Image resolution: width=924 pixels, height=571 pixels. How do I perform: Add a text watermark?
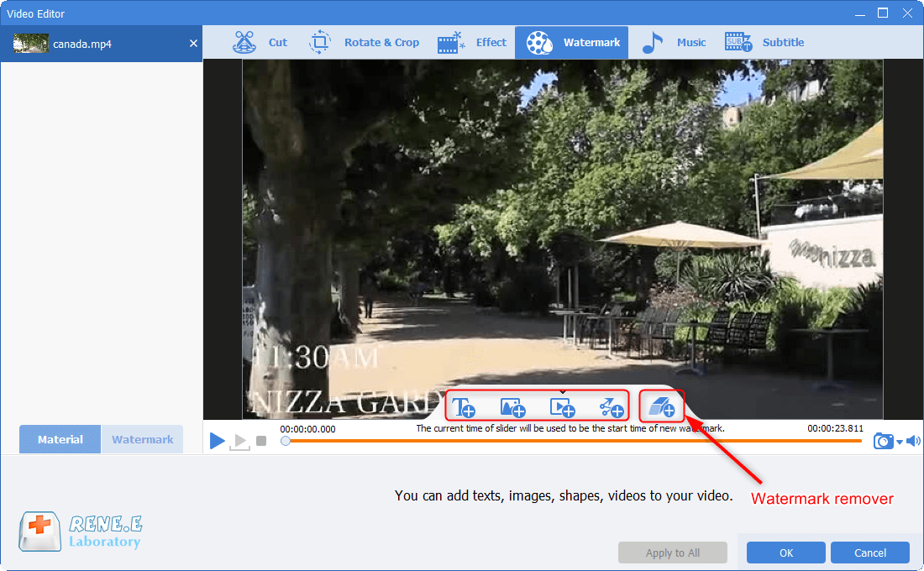[464, 406]
